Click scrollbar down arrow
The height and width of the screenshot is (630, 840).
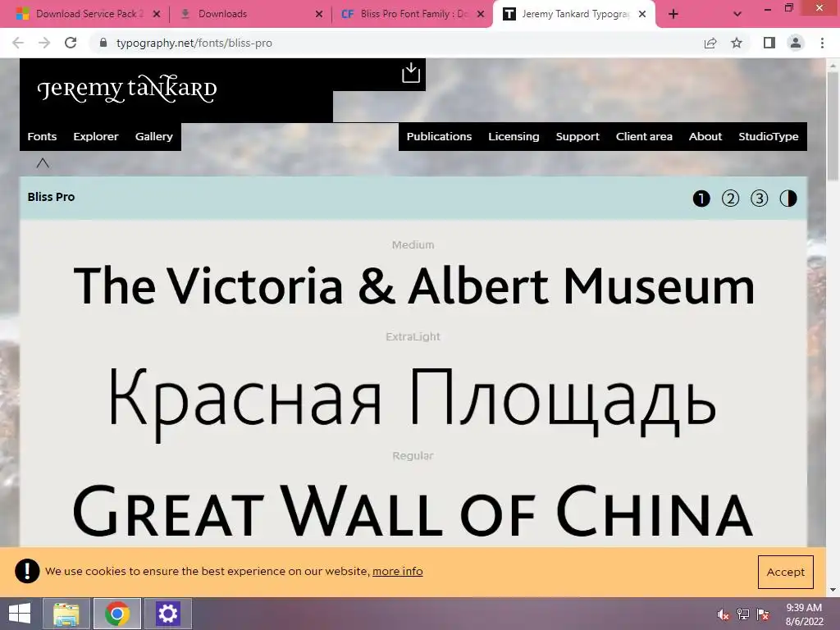click(833, 590)
